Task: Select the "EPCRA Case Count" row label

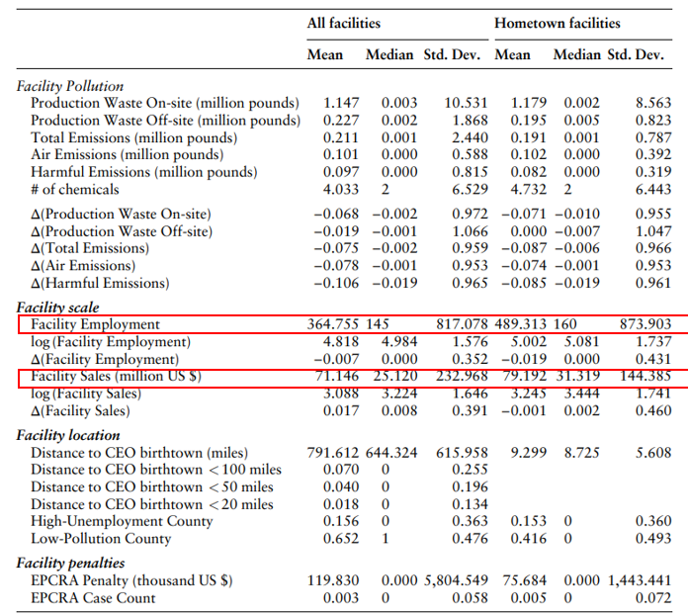Action: 93,597
